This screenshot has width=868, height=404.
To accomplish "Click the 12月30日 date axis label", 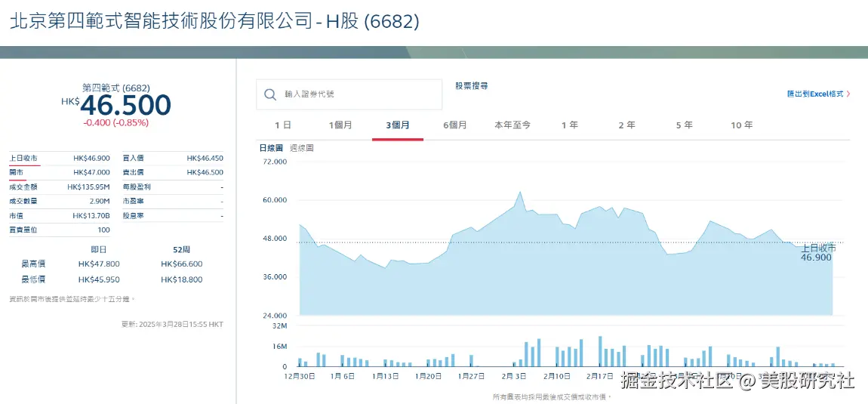I will pyautogui.click(x=300, y=376).
